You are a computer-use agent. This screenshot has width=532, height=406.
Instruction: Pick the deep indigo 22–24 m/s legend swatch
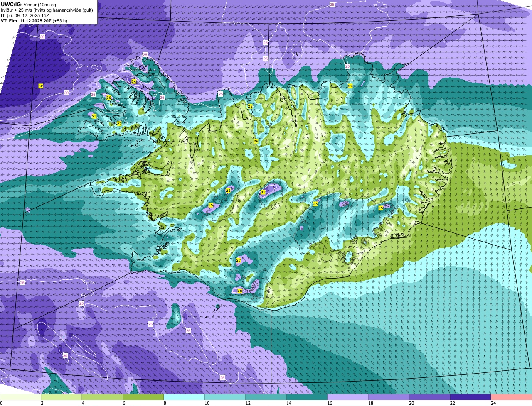point(471,397)
